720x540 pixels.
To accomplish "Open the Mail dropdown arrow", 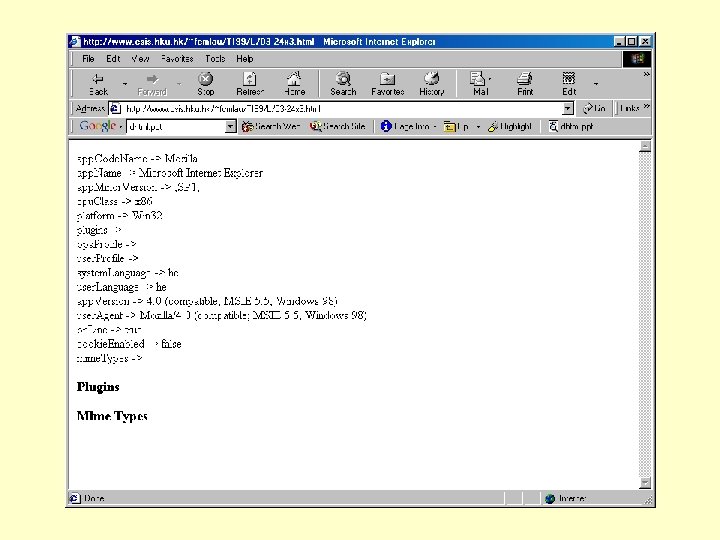I will click(x=489, y=79).
